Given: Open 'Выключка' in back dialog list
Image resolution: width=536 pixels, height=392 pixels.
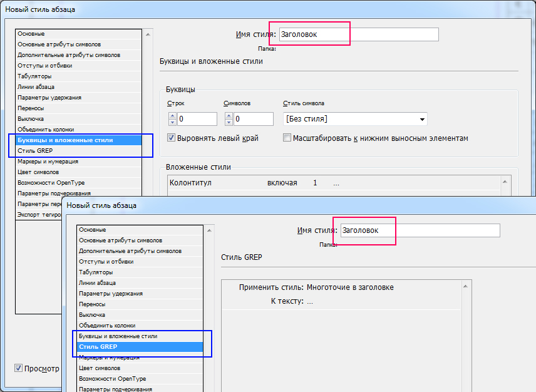Looking at the screenshot, I should 79,118.
